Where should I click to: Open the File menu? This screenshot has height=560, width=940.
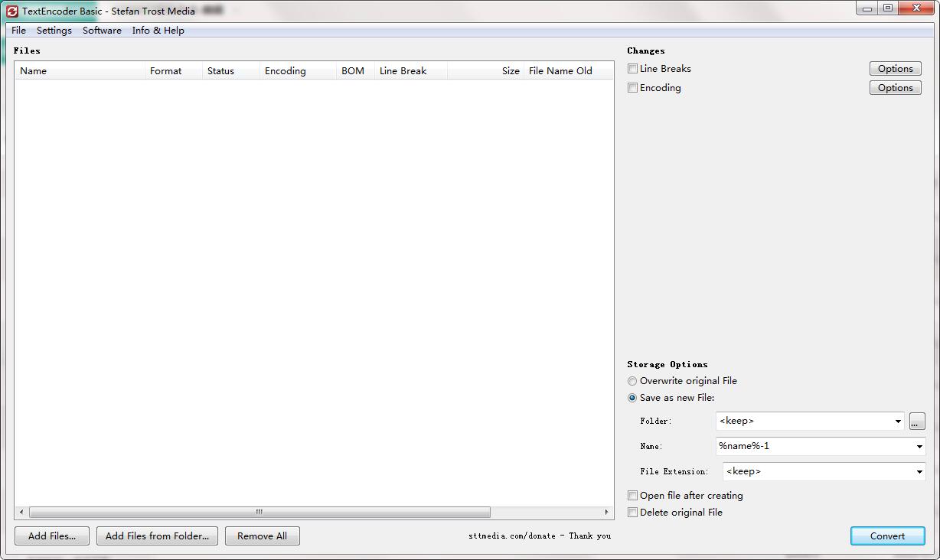(x=18, y=30)
